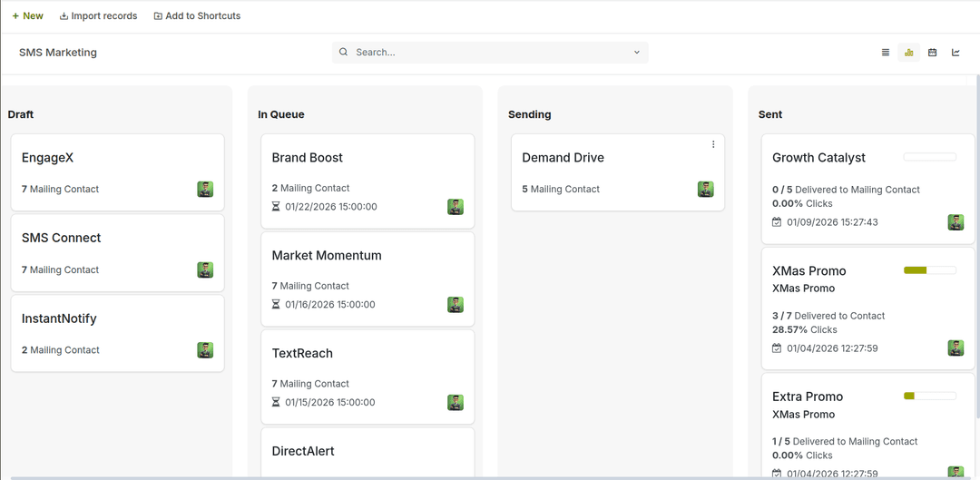Image resolution: width=980 pixels, height=480 pixels.
Task: Type in the Search field
Action: 490,53
